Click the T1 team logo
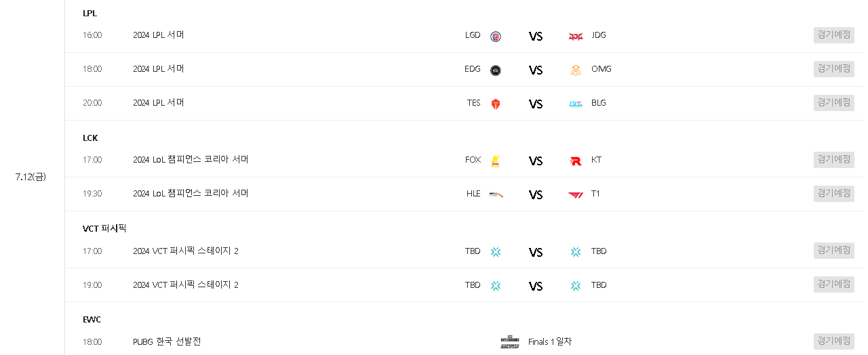Screen dimensions: 868x355 (x=576, y=194)
